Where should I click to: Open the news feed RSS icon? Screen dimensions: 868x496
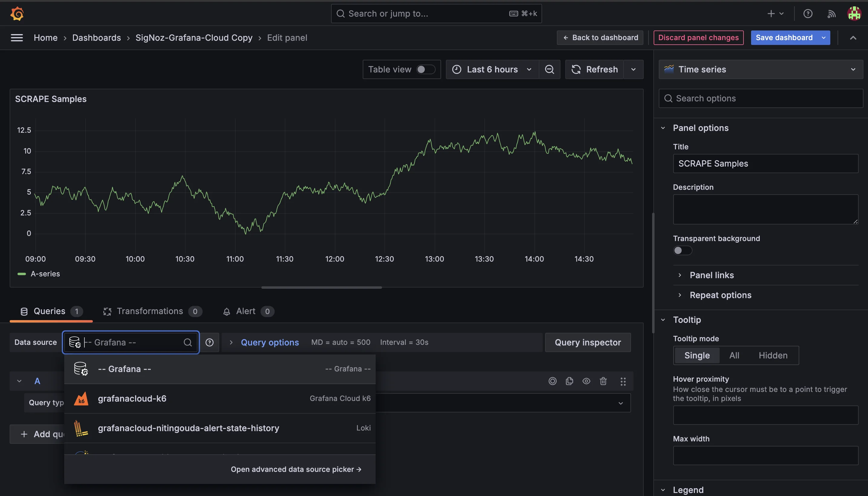pos(831,14)
